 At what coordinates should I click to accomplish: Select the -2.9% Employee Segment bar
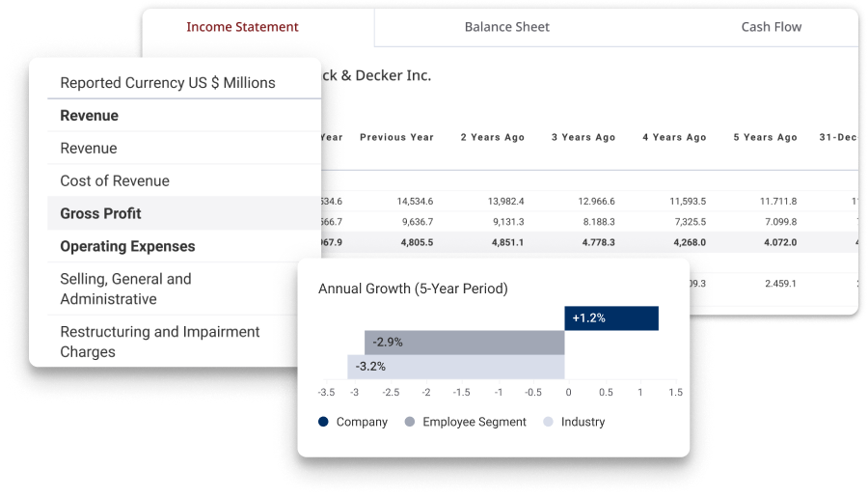[x=464, y=343]
